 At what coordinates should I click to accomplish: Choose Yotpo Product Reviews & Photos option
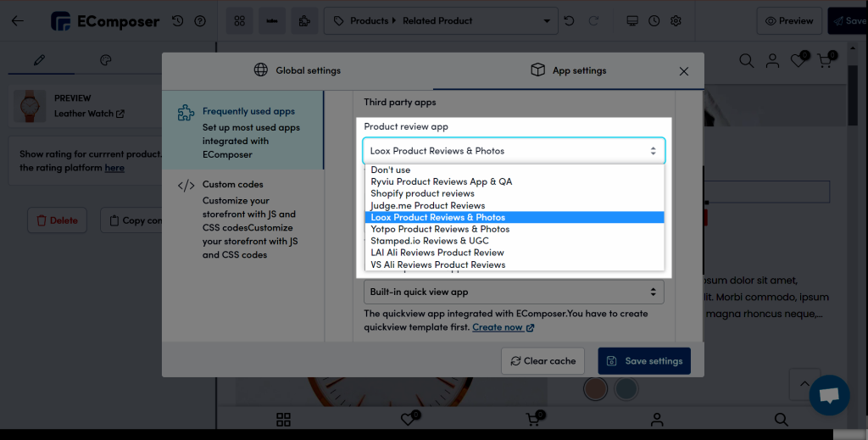pos(515,229)
